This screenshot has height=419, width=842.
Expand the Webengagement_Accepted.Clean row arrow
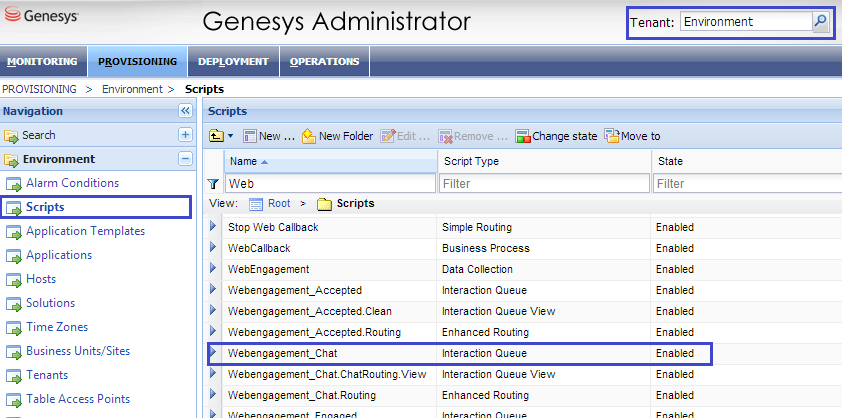coord(213,310)
